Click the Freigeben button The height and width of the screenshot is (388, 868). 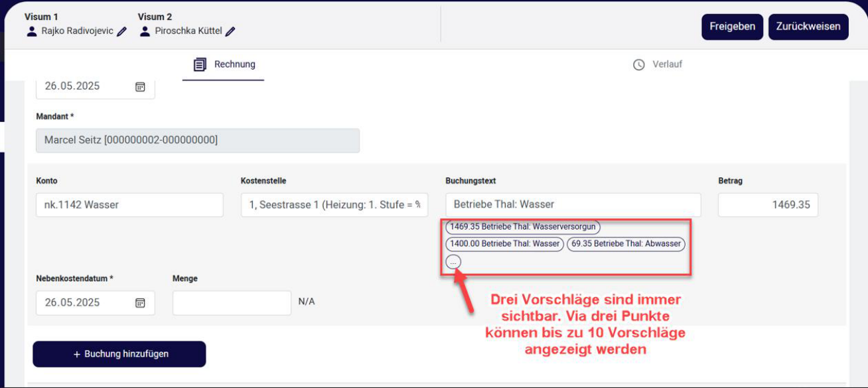pos(732,27)
